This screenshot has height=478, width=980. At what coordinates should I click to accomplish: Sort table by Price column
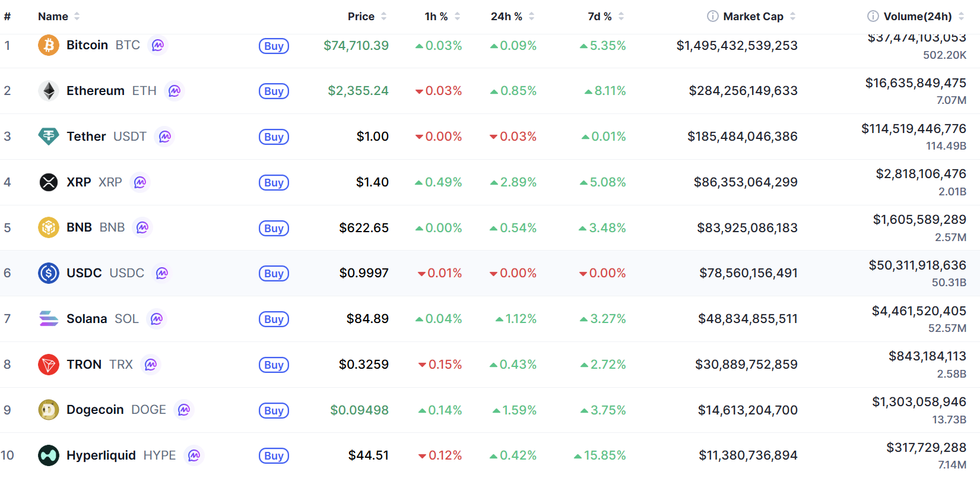tap(361, 17)
